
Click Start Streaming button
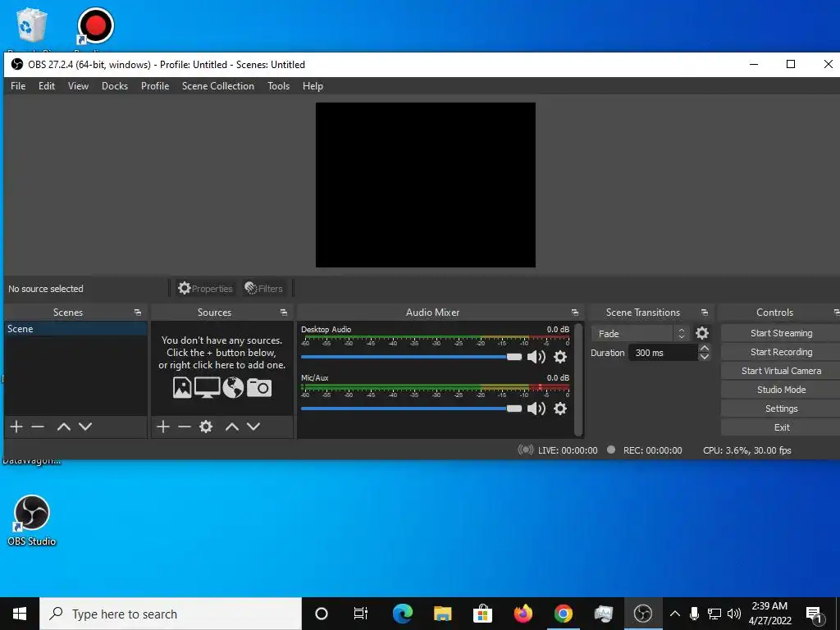pos(781,333)
